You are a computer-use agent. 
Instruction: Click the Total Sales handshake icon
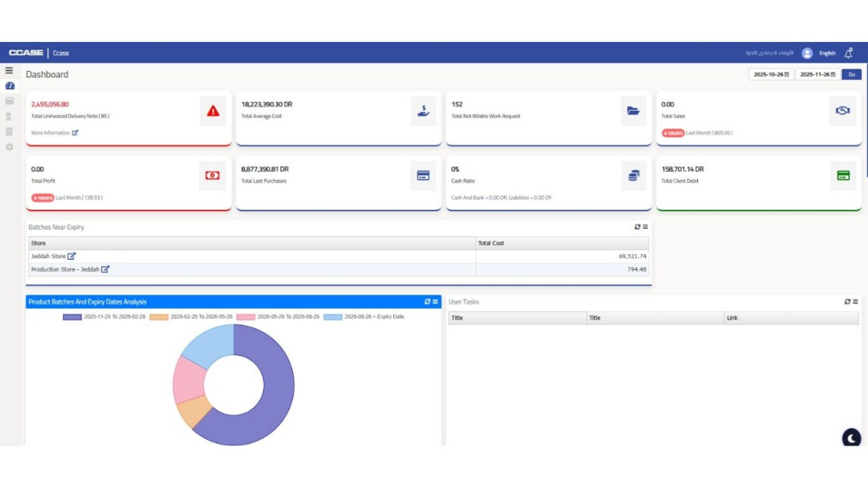(x=842, y=111)
